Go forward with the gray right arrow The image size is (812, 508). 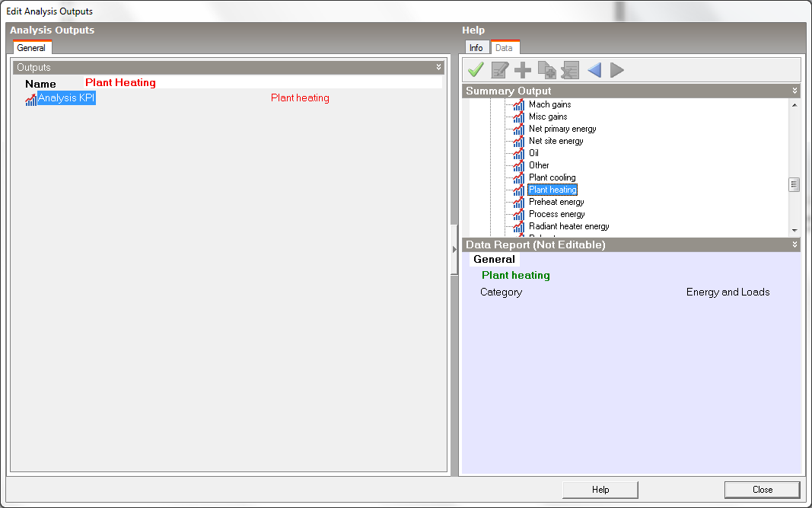point(617,70)
